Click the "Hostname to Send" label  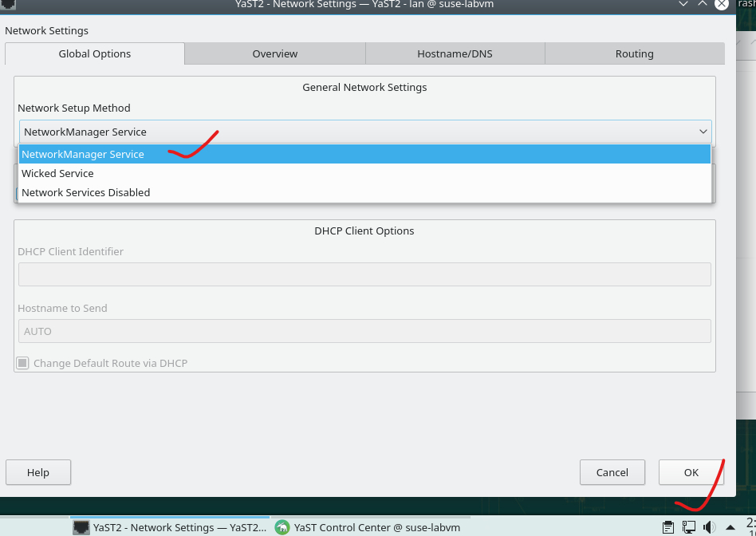63,309
